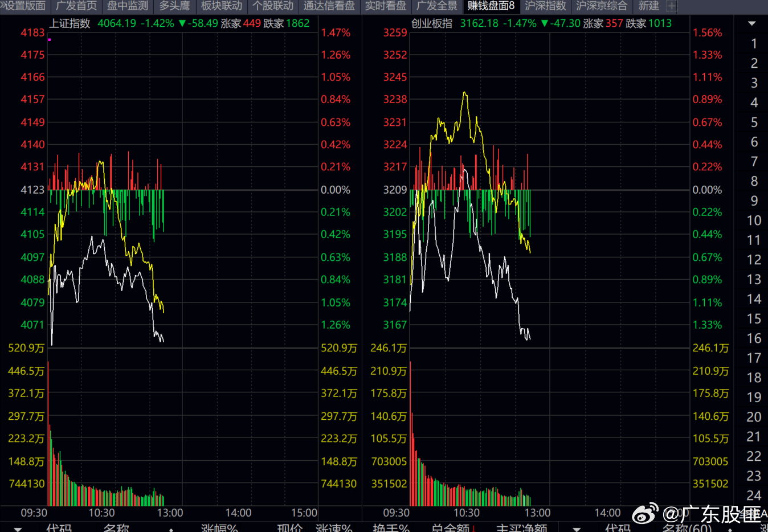768x532 pixels.
Task: Select the 赚钱盘面8 tab
Action: pyautogui.click(x=491, y=6)
